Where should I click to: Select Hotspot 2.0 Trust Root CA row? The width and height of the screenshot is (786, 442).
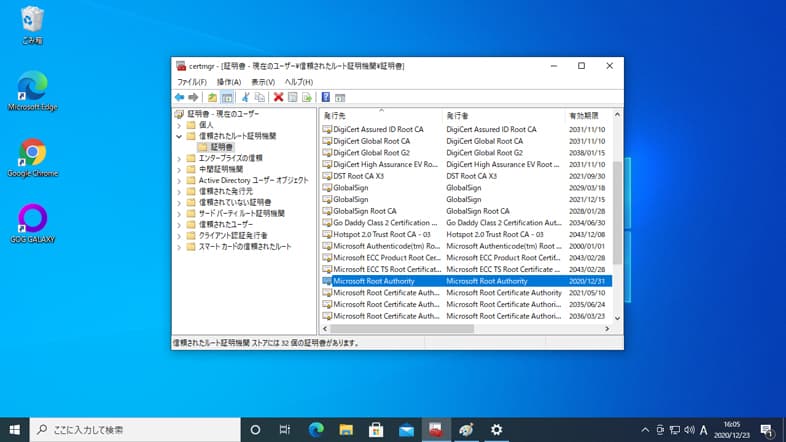click(x=466, y=234)
